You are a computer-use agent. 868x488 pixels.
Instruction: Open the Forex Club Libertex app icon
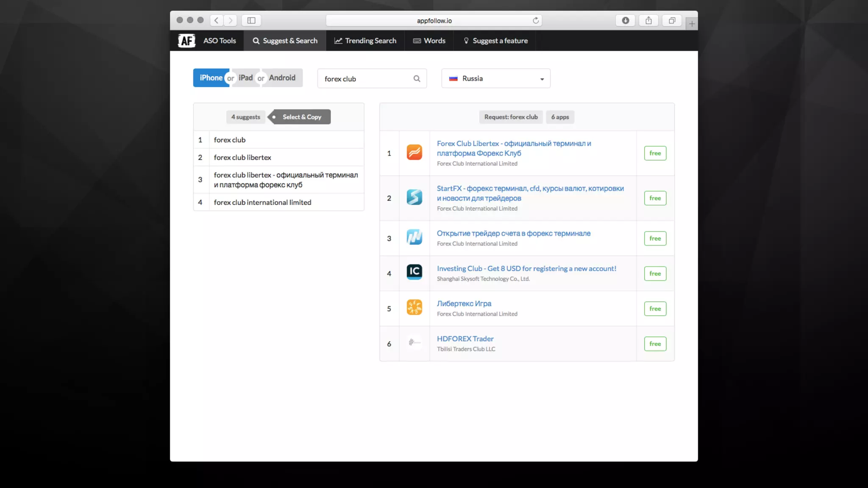coord(414,152)
